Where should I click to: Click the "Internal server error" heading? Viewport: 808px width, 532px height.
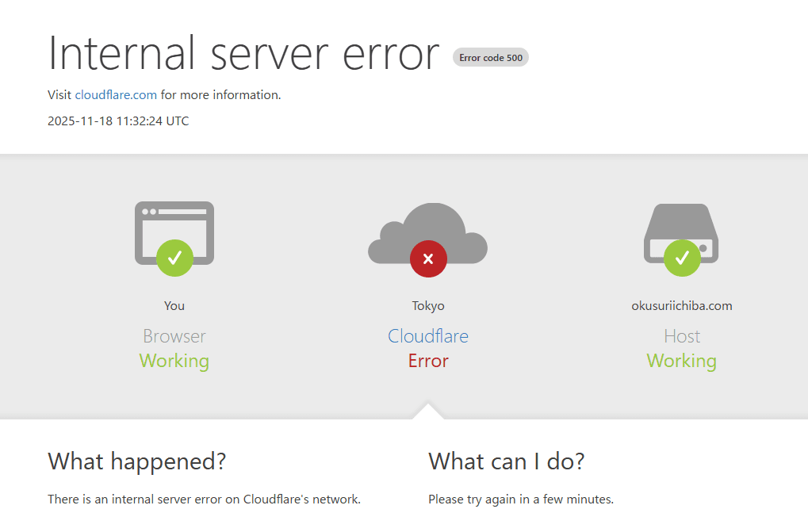pyautogui.click(x=243, y=54)
